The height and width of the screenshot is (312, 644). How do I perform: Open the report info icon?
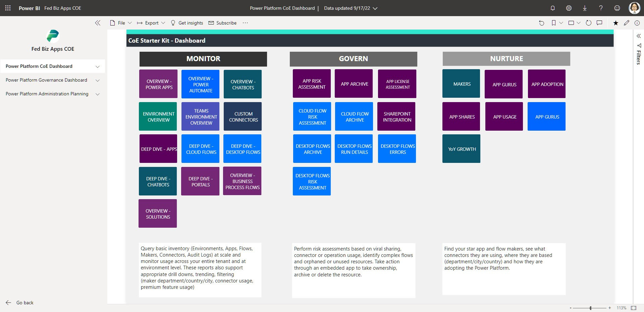[637, 23]
